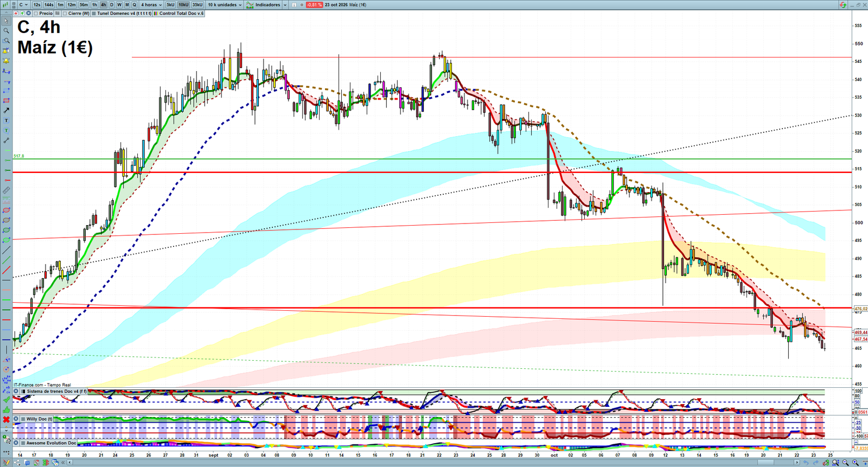Select the weekly W timeframe
The image size is (868, 467).
(x=119, y=4)
